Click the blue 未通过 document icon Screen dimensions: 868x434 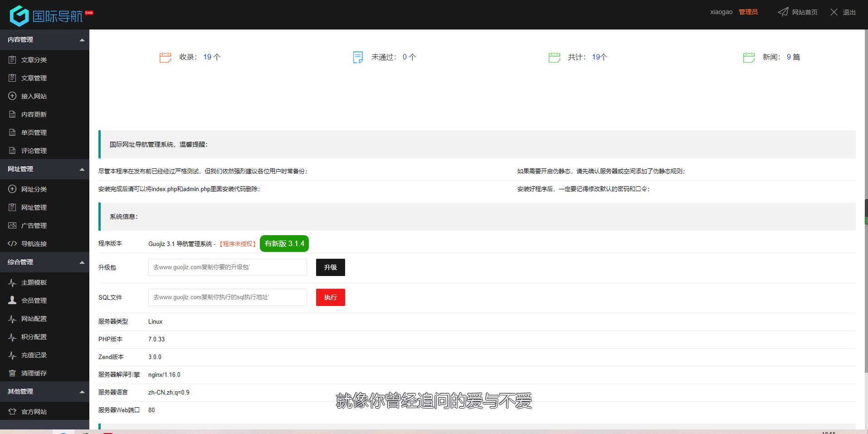[x=358, y=57]
